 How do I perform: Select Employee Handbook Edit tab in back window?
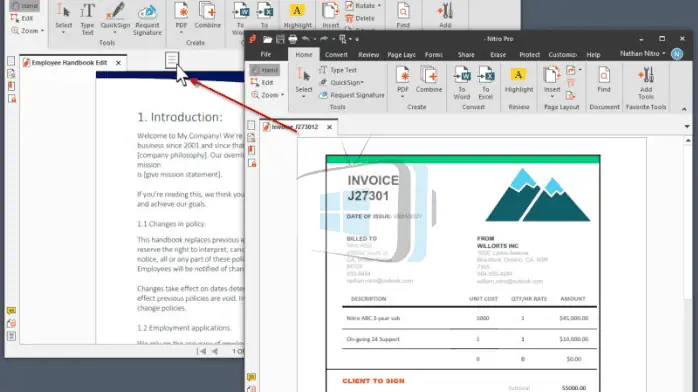69,63
